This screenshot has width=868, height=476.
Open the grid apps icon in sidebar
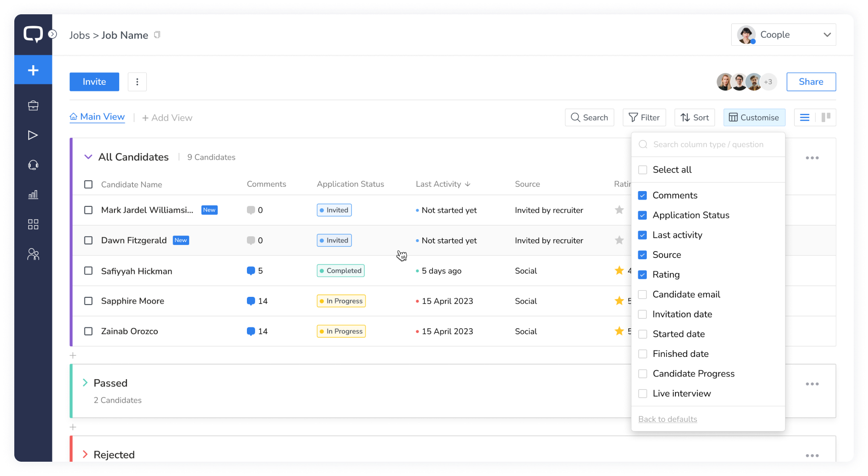pyautogui.click(x=33, y=224)
